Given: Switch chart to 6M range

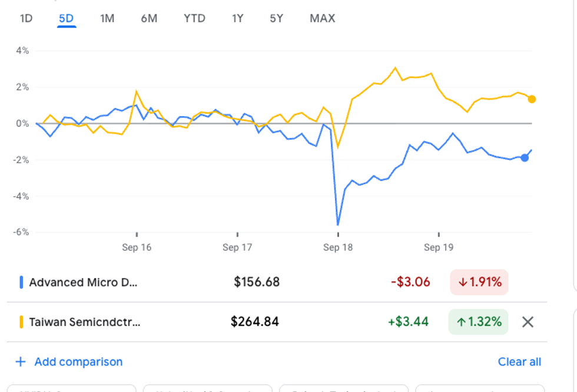Looking at the screenshot, I should point(149,18).
